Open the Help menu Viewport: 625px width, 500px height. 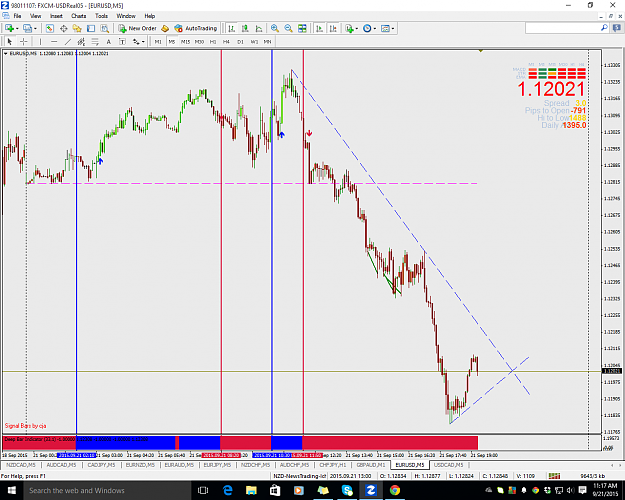click(149, 16)
